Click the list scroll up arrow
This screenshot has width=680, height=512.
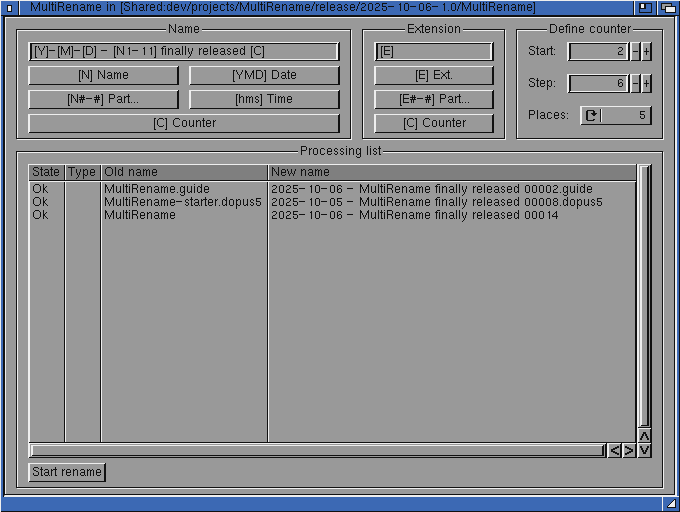(644, 436)
